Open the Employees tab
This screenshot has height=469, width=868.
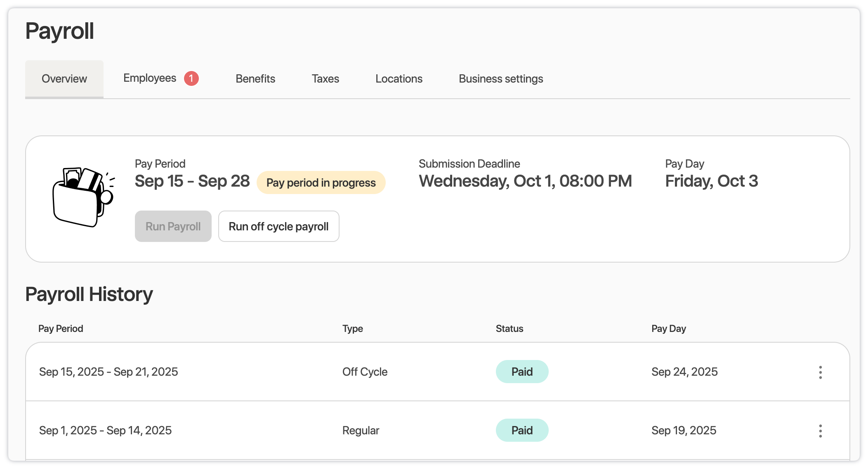(150, 78)
